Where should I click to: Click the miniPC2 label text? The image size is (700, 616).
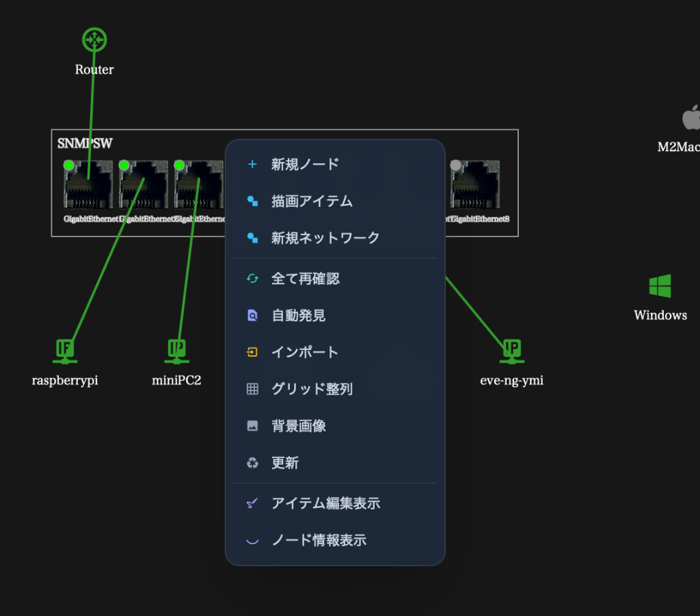pos(176,380)
